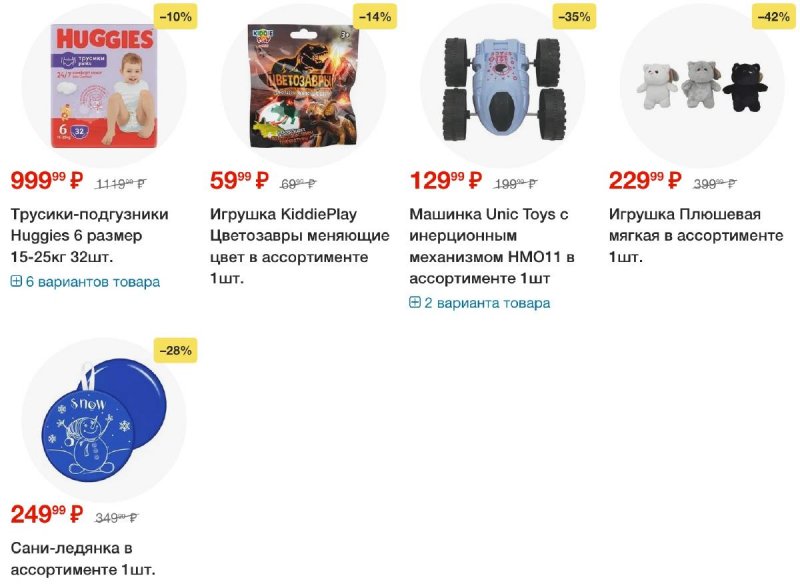
Task: Click the -35% discount badge
Action: tap(574, 17)
